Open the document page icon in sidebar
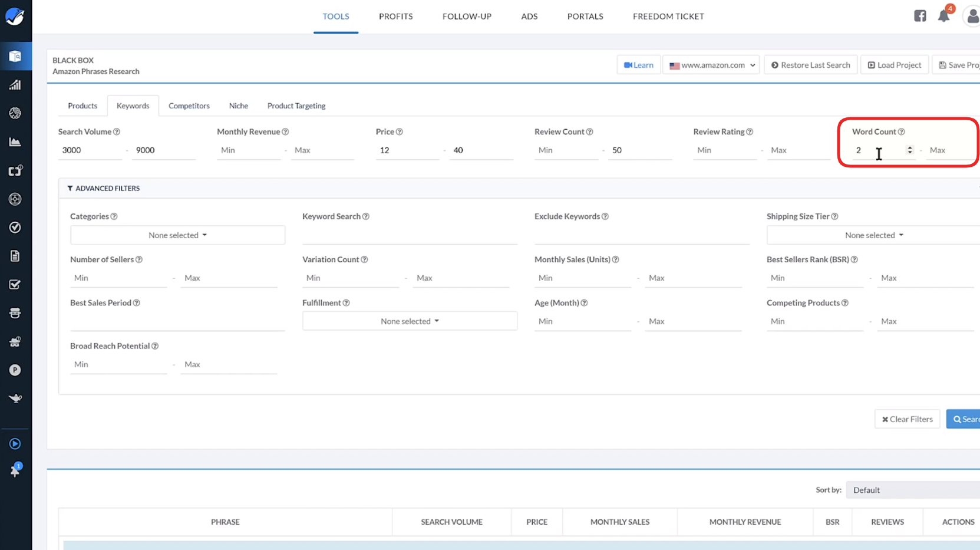 [15, 256]
